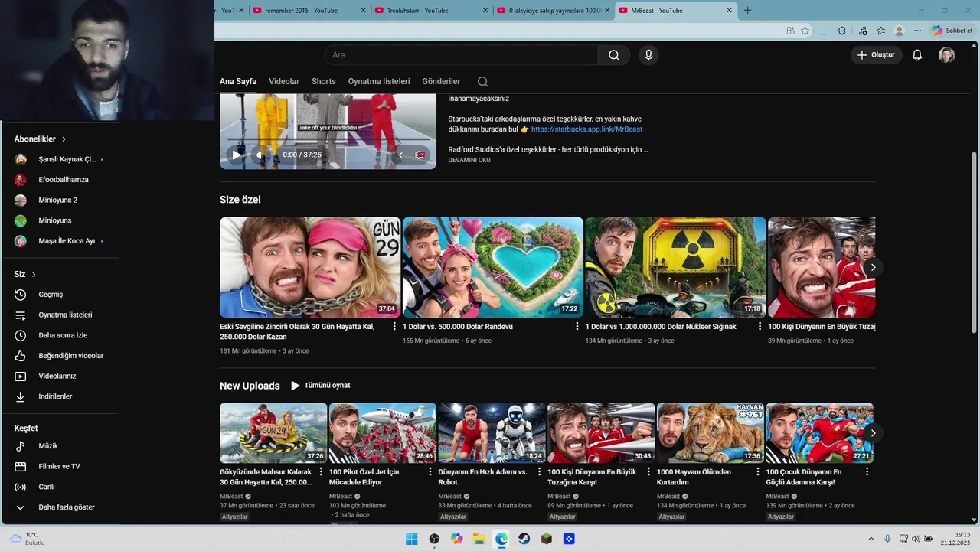The image size is (980, 551).
Task: Open options menu for Eski Sevgiline Zincirli video
Action: [394, 327]
